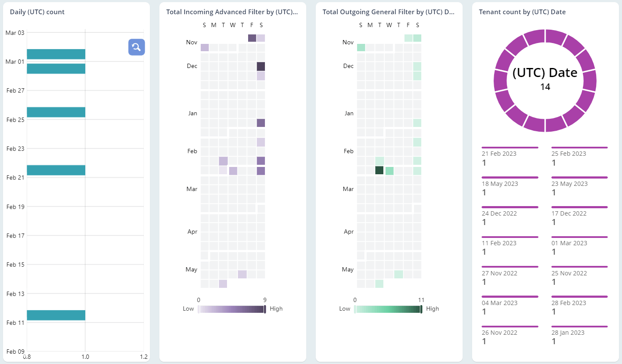Click the Mar 01 bar in Daily count chart
Image resolution: width=622 pixels, height=364 pixels.
(x=56, y=68)
